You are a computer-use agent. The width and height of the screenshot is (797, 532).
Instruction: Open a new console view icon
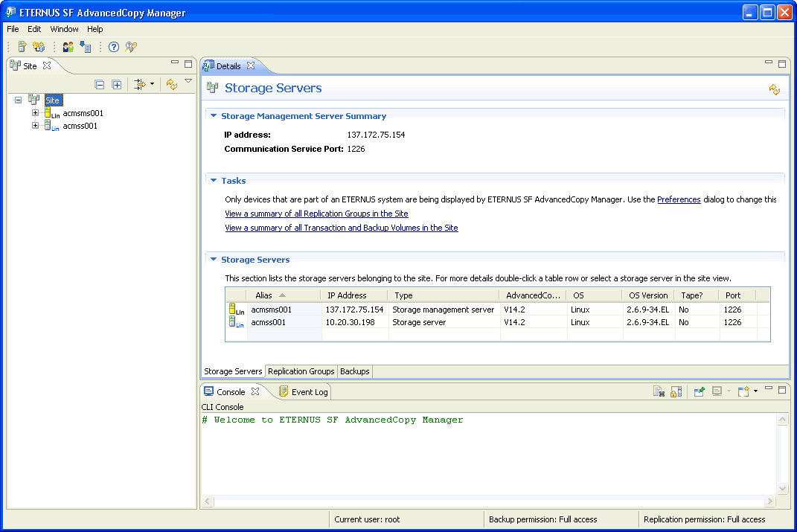pos(743,391)
